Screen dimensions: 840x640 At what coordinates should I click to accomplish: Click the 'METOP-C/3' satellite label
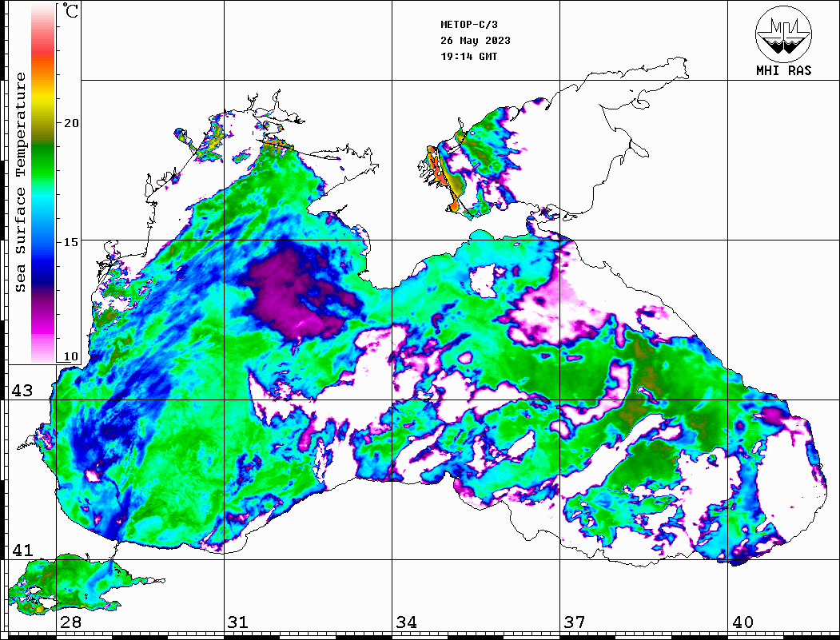(x=469, y=25)
